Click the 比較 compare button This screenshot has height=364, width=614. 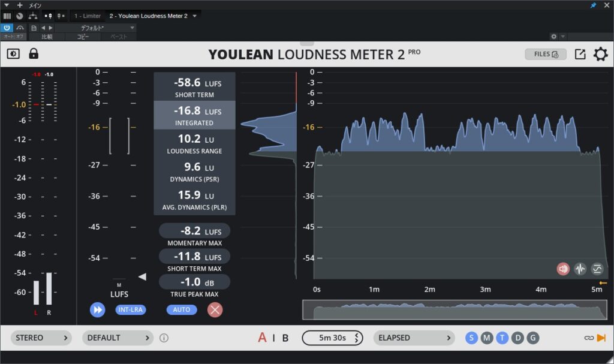(47, 37)
